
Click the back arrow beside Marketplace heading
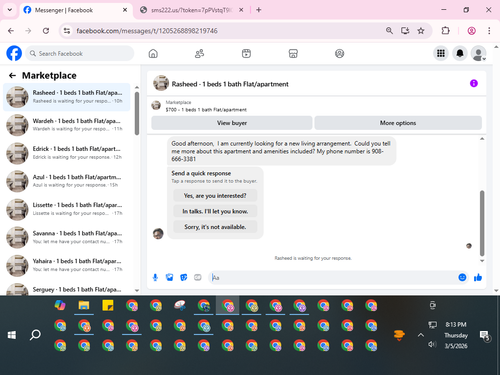pos(12,76)
